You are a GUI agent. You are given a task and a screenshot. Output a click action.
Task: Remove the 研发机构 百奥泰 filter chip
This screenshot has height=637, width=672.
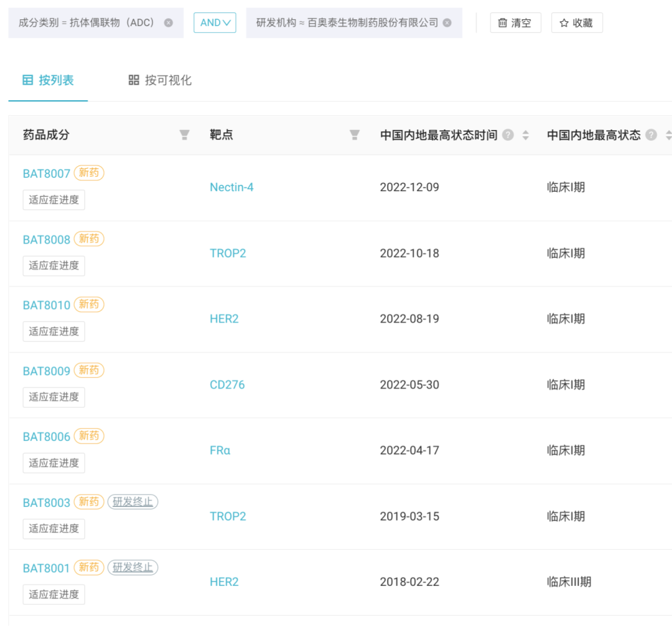tap(447, 22)
